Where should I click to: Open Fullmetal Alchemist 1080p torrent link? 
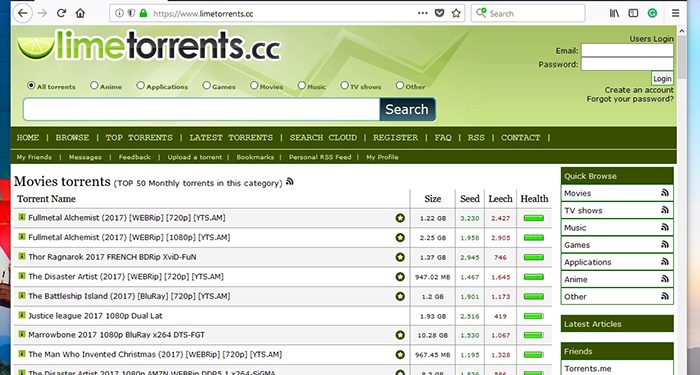tap(129, 238)
